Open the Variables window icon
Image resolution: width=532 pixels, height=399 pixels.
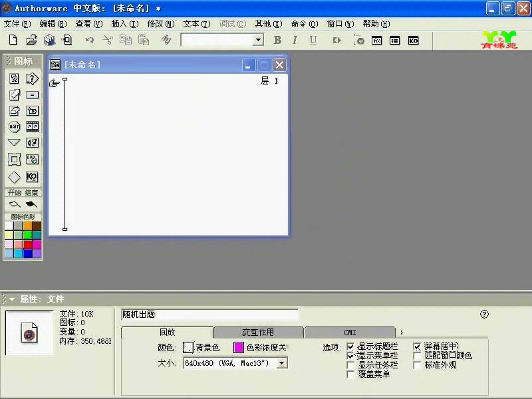point(394,41)
